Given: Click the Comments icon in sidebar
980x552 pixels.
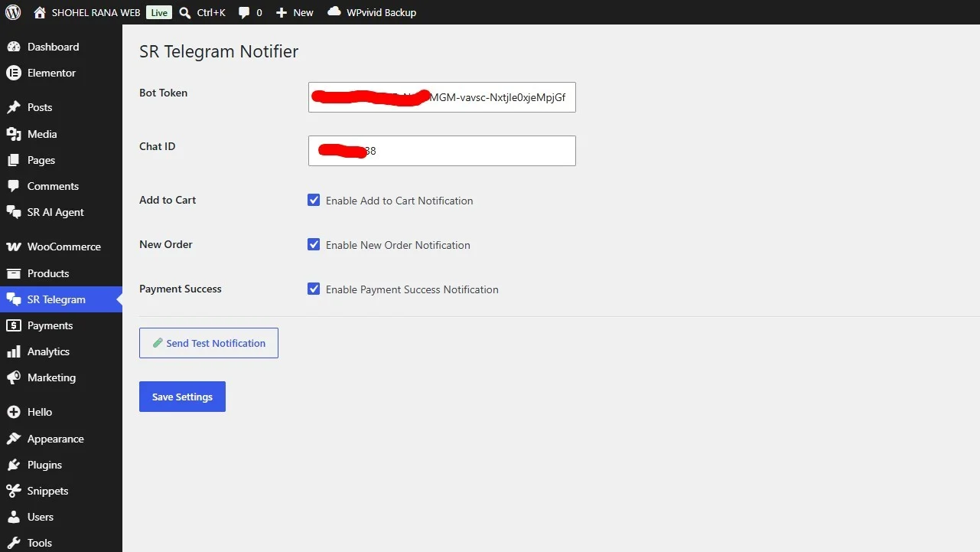Looking at the screenshot, I should click(13, 186).
